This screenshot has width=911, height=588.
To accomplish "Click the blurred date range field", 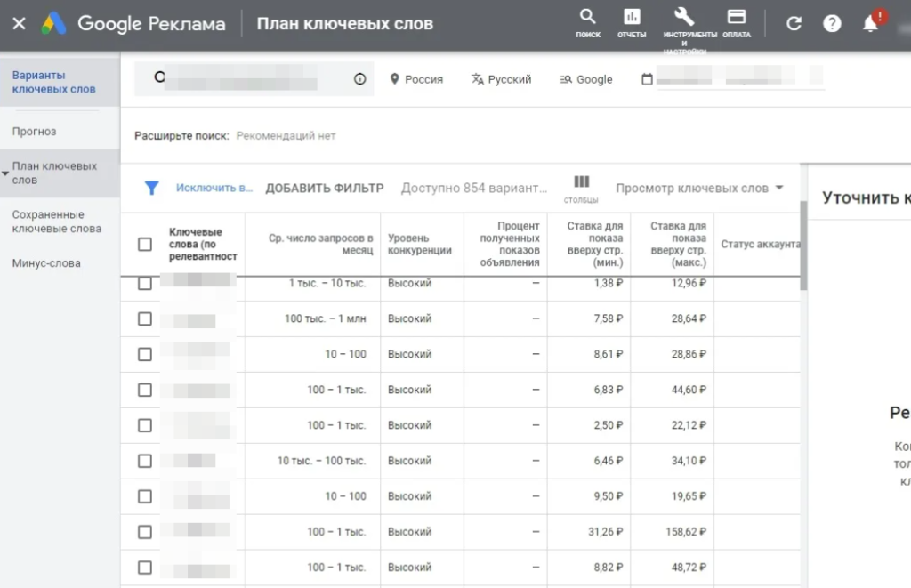I will 739,77.
